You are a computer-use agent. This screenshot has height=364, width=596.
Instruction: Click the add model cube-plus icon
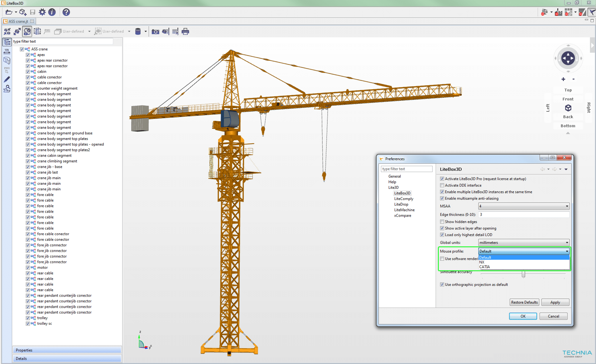23,12
